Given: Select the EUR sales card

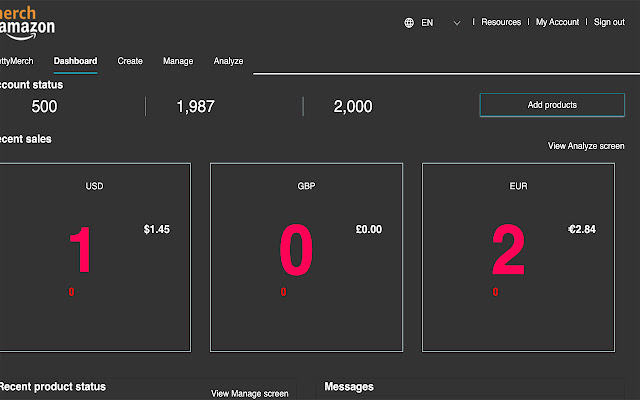Looking at the screenshot, I should pyautogui.click(x=518, y=257).
